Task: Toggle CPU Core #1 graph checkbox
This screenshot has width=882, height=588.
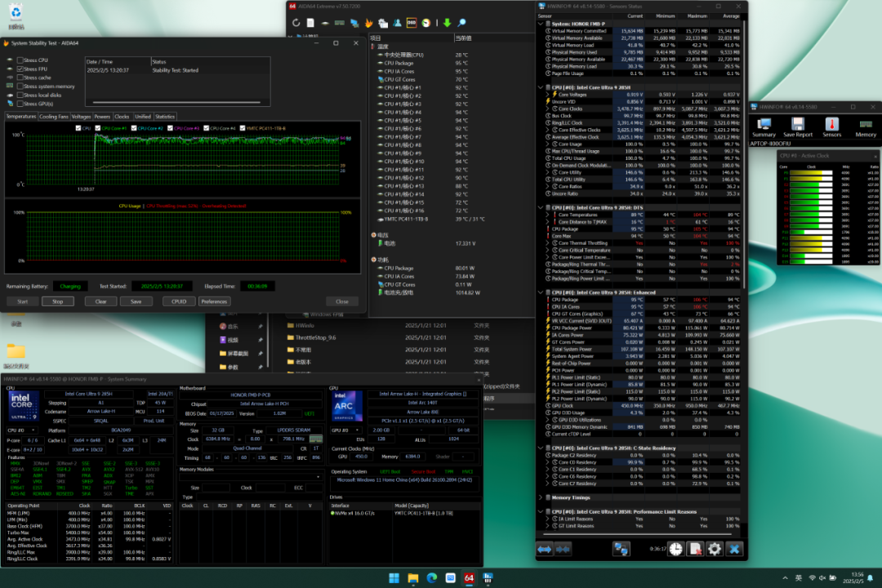Action: point(98,128)
